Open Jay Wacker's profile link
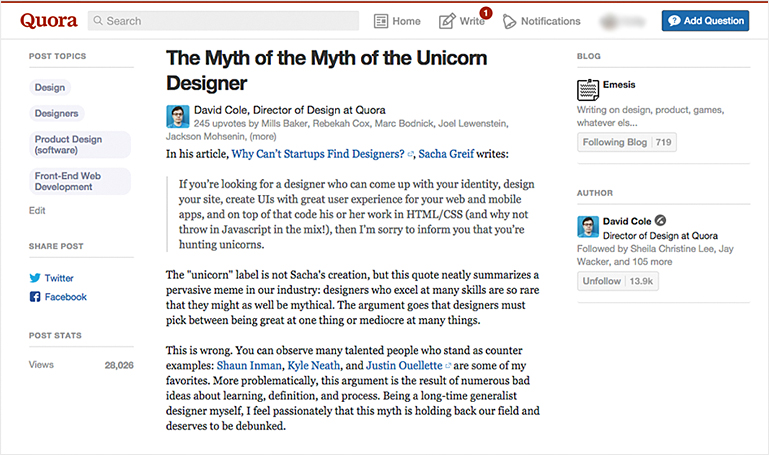This screenshot has width=769, height=455. 655,255
